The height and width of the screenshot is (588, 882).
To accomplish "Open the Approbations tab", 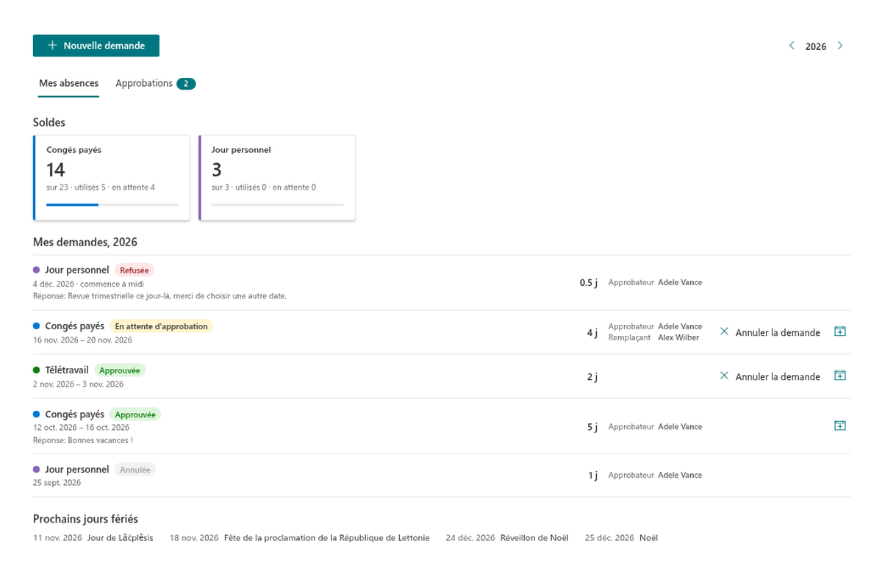I will (x=155, y=84).
